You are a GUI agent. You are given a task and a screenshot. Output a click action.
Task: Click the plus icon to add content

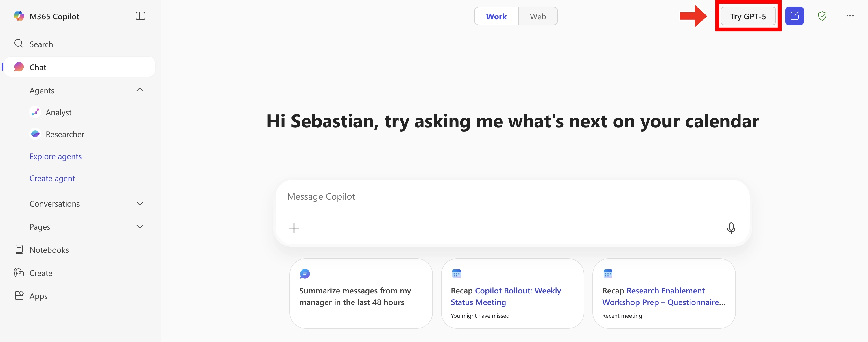(x=294, y=228)
